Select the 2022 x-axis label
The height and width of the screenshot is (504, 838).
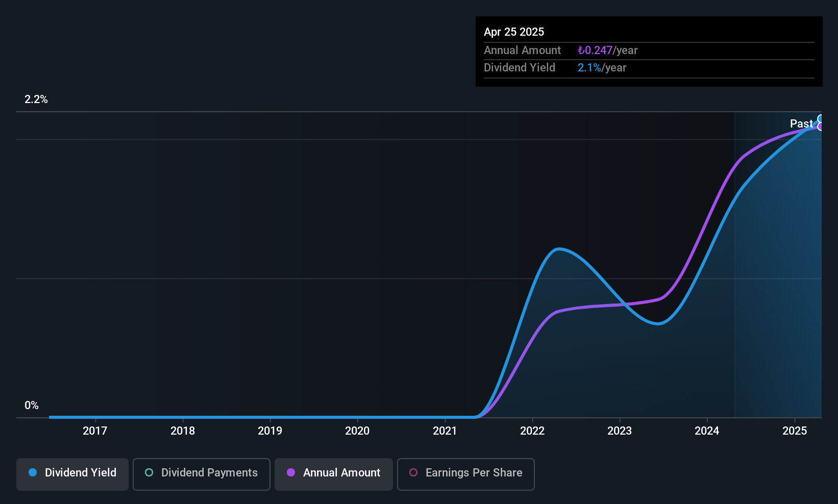click(532, 431)
